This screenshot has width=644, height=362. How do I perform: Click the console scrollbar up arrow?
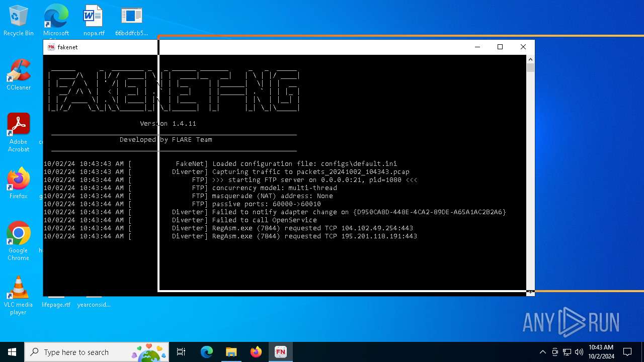point(530,59)
